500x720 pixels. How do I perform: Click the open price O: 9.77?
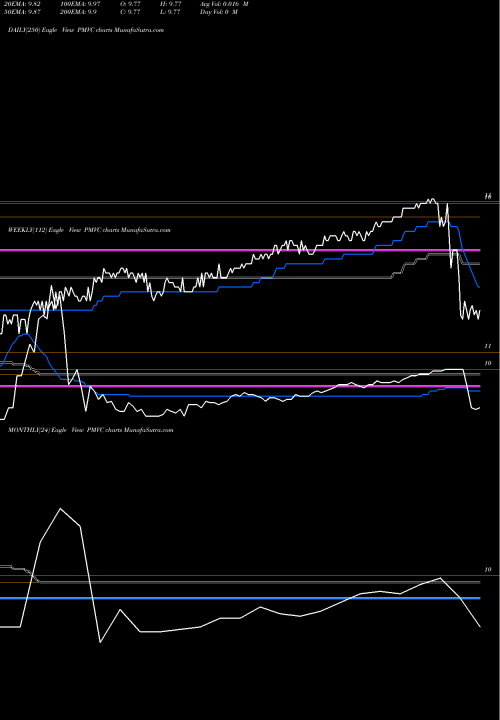(130, 4)
